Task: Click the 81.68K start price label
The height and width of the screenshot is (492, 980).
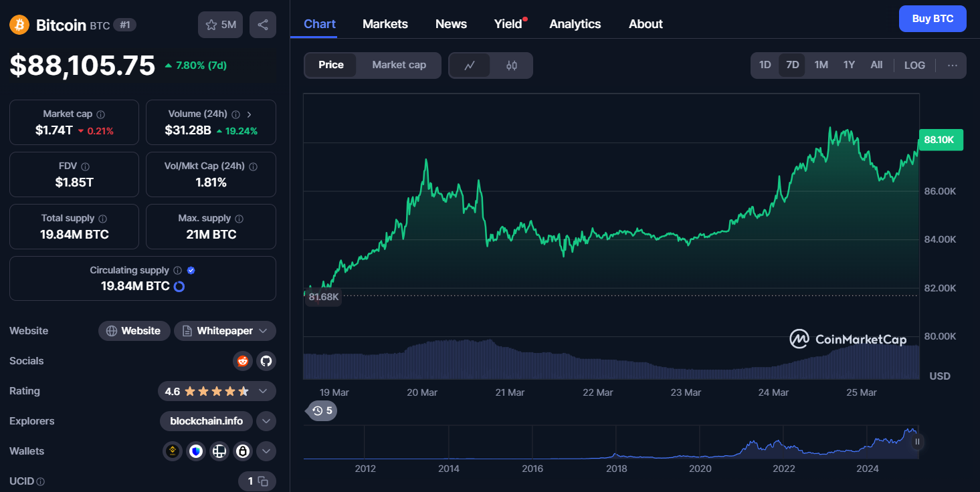Action: 324,297
